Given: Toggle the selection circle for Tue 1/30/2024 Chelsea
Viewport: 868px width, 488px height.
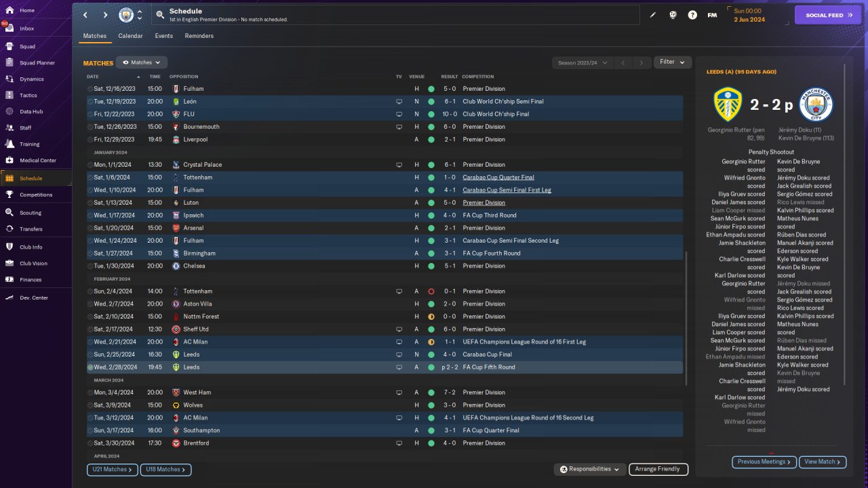Looking at the screenshot, I should (x=90, y=266).
